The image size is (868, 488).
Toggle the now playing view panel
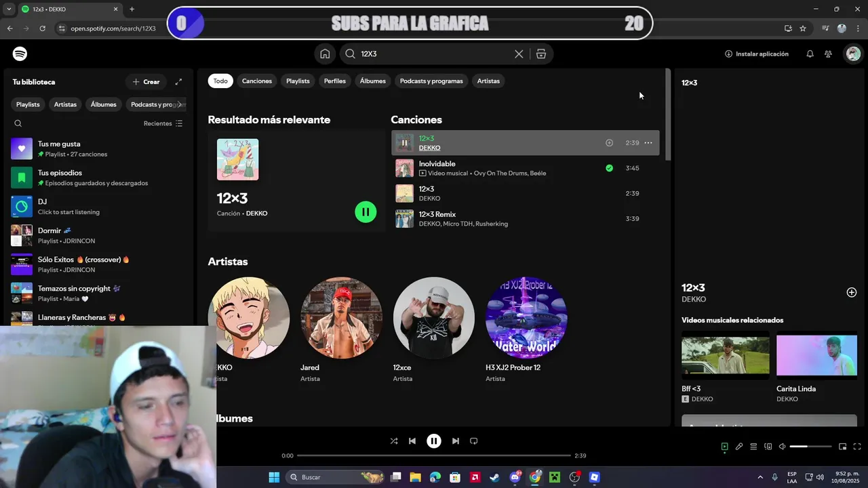[724, 447]
